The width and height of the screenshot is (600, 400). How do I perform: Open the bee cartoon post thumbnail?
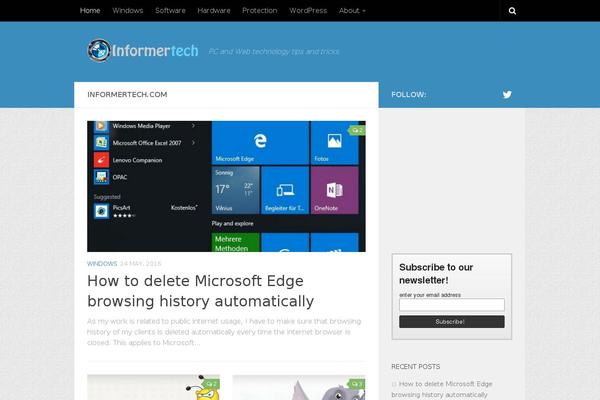pyautogui.click(x=153, y=387)
